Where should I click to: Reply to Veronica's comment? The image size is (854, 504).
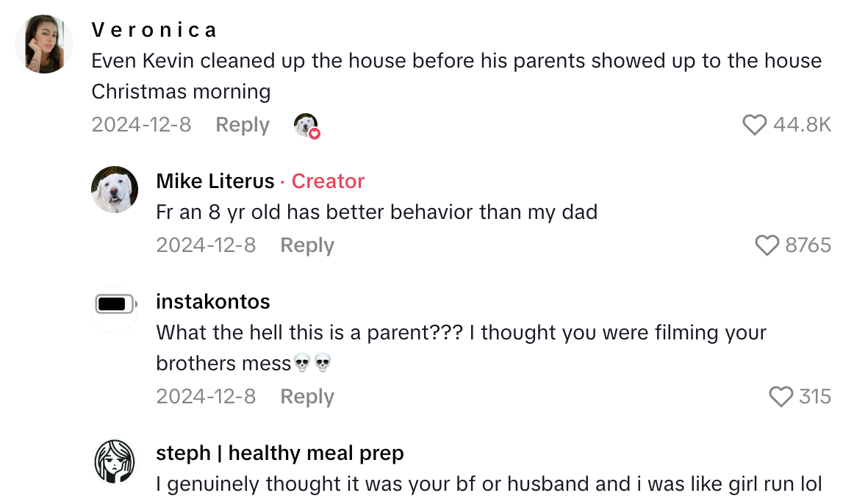243,125
